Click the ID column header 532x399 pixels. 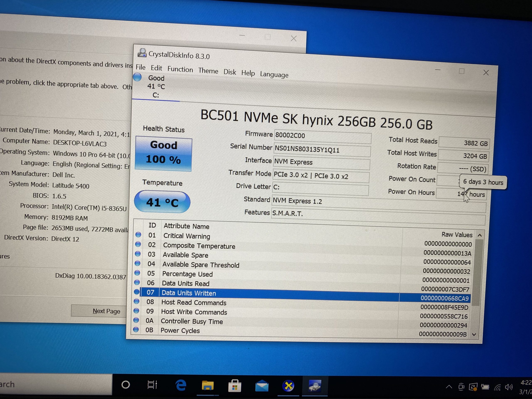152,225
